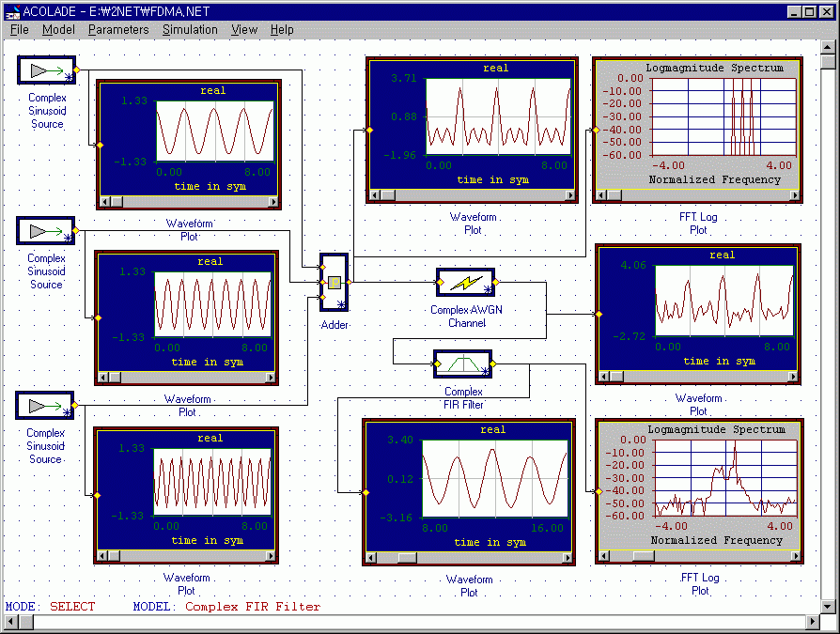Open the Help menu

point(282,29)
